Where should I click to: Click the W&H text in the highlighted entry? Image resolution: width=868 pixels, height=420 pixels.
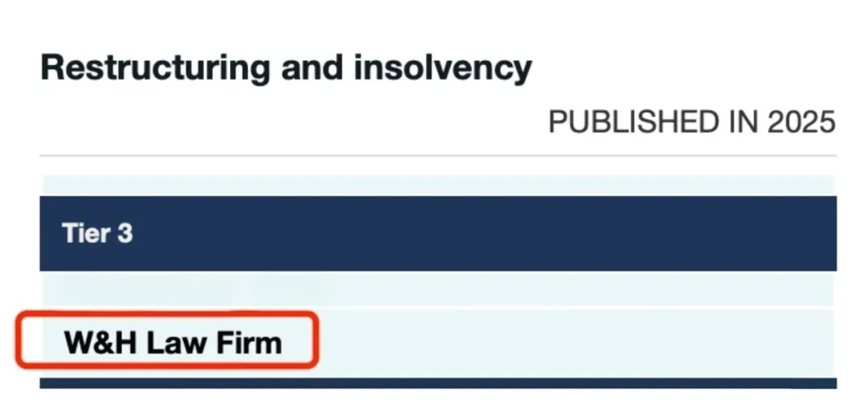coord(100,343)
